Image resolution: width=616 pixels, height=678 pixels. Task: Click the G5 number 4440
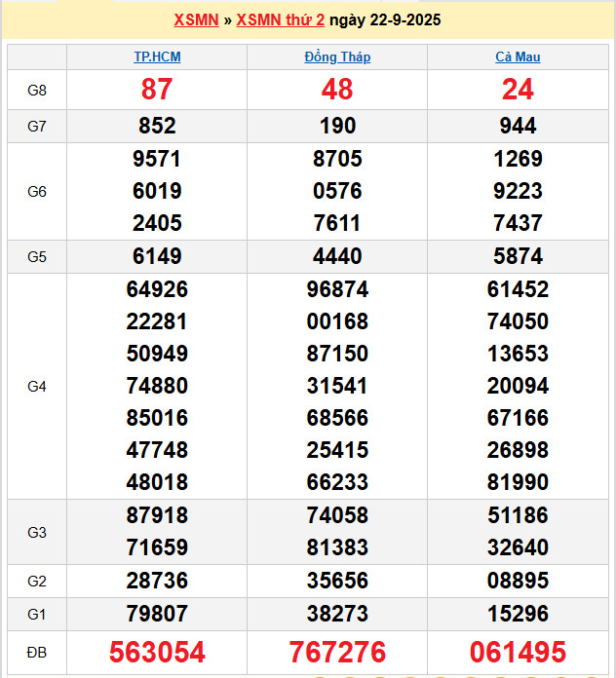[x=337, y=257]
